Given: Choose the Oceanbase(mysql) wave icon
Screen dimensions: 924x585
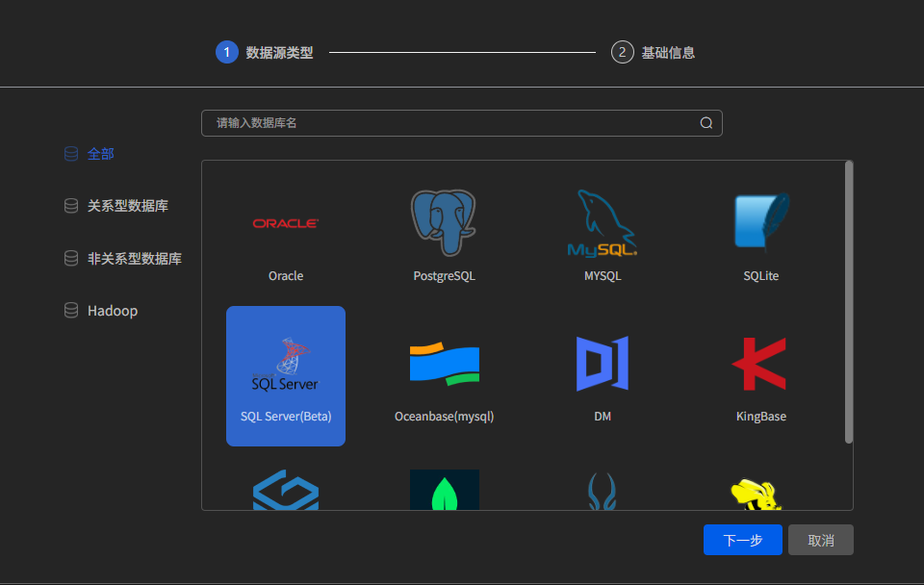Looking at the screenshot, I should click(x=445, y=364).
